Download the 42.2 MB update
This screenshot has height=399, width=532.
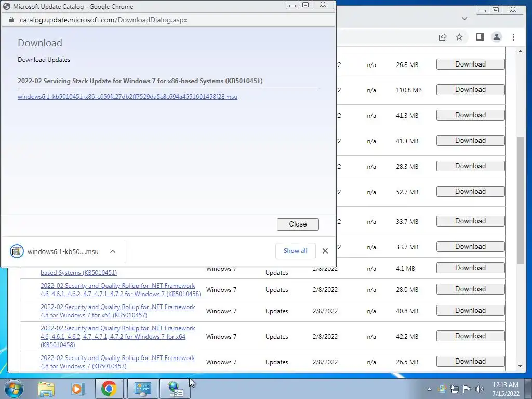coord(470,336)
